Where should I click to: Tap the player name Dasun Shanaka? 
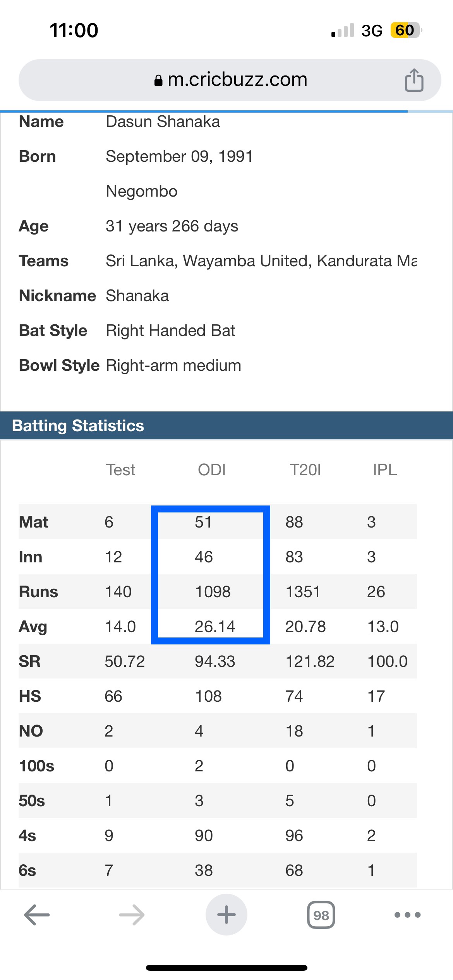click(x=163, y=122)
